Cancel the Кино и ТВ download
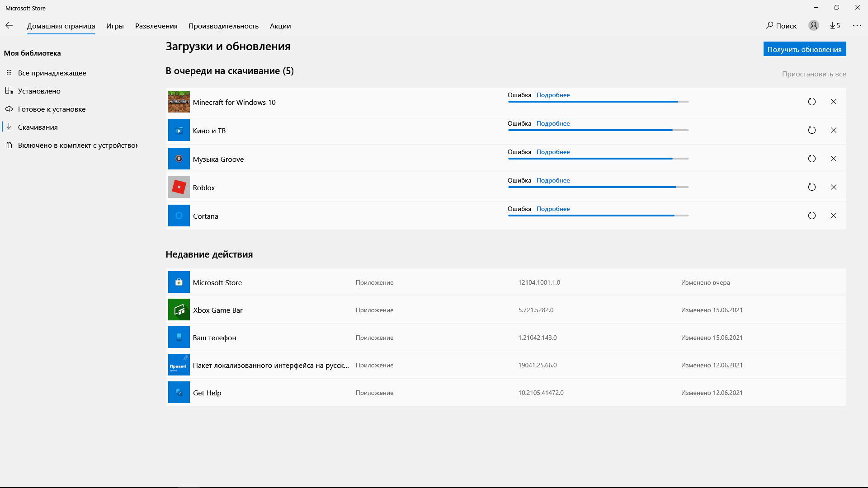This screenshot has height=488, width=868. tap(833, 130)
